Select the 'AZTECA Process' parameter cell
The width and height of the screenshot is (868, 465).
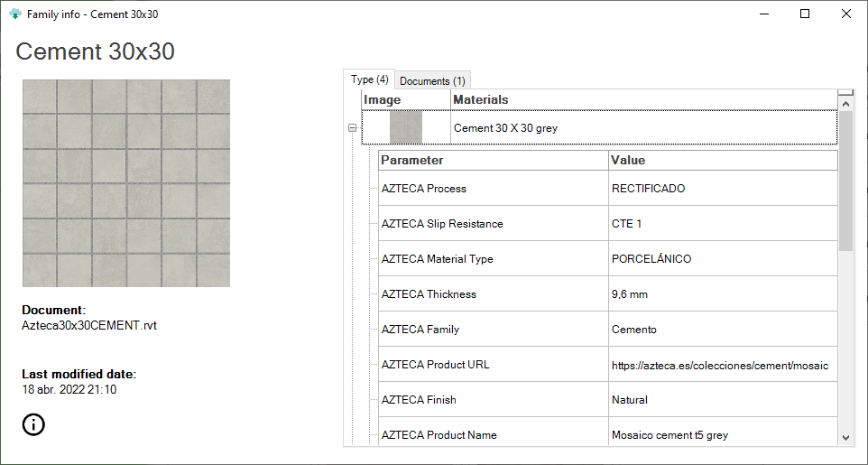pos(494,189)
